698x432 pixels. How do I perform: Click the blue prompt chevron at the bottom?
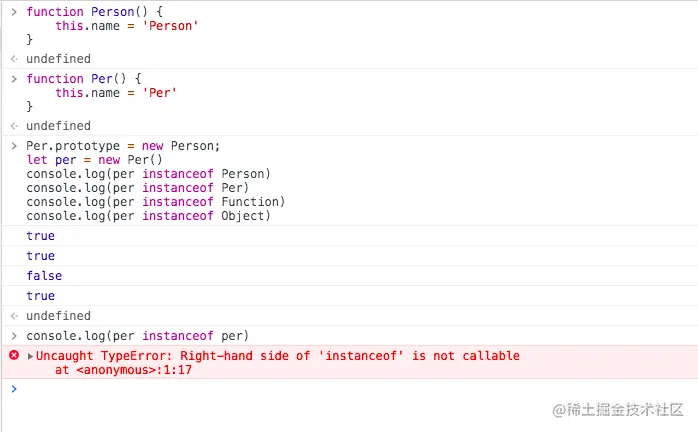14,389
